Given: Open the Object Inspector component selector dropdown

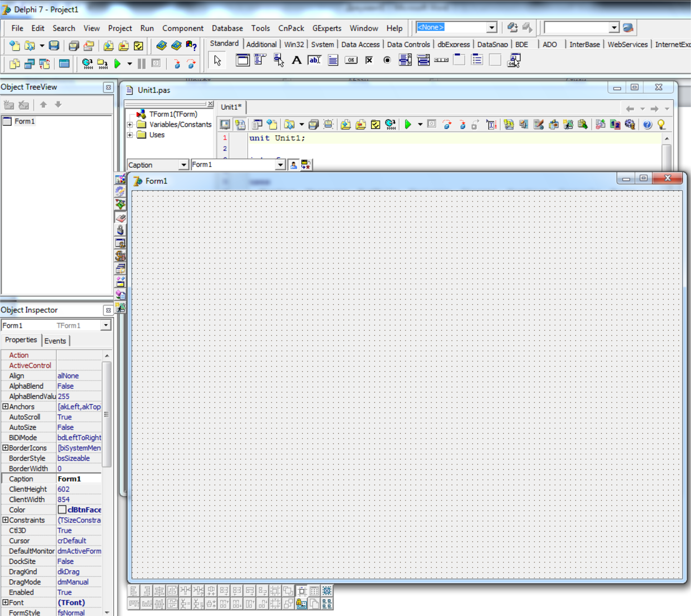Looking at the screenshot, I should (x=106, y=325).
